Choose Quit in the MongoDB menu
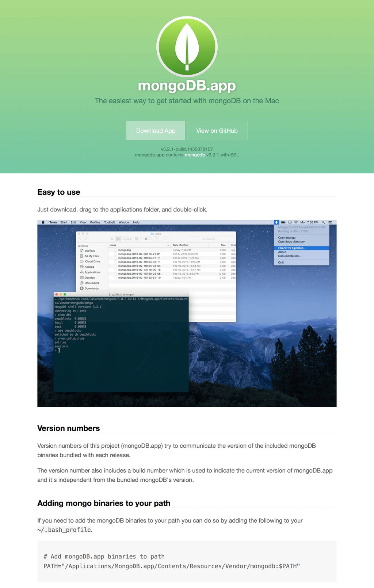374x588 pixels. [x=302, y=262]
